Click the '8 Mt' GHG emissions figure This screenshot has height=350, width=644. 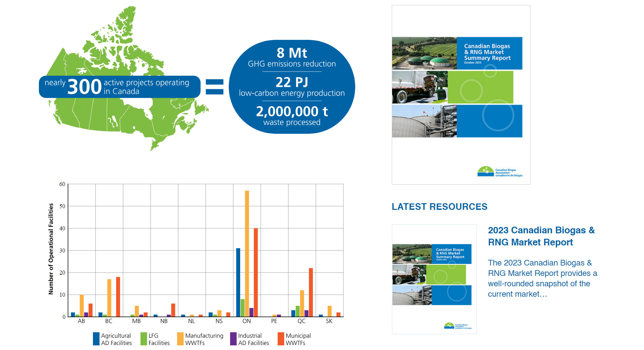292,53
